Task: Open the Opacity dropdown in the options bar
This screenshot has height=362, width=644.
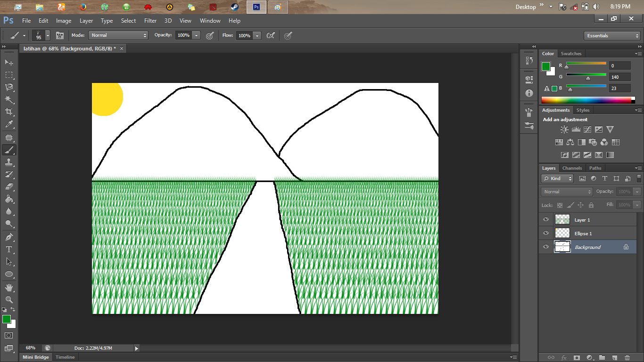Action: (x=196, y=36)
